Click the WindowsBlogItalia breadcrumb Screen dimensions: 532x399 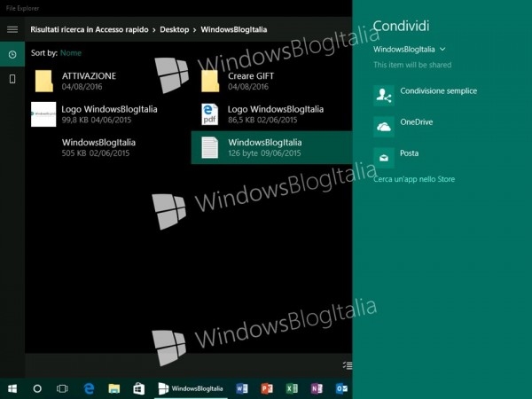pyautogui.click(x=234, y=29)
